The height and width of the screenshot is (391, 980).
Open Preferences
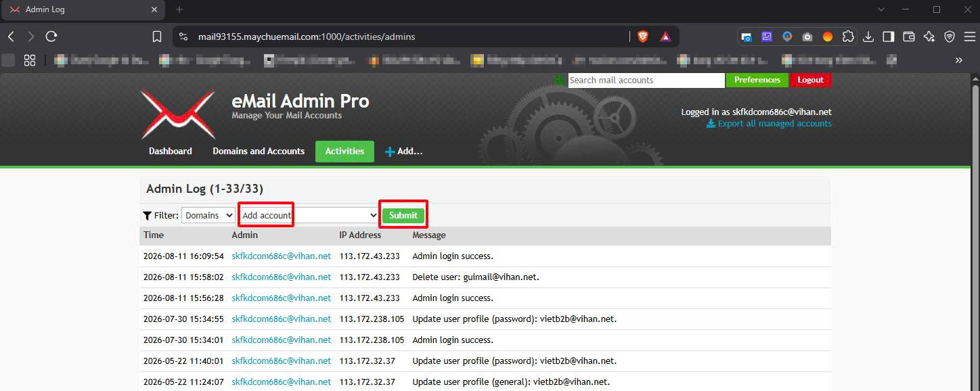757,80
